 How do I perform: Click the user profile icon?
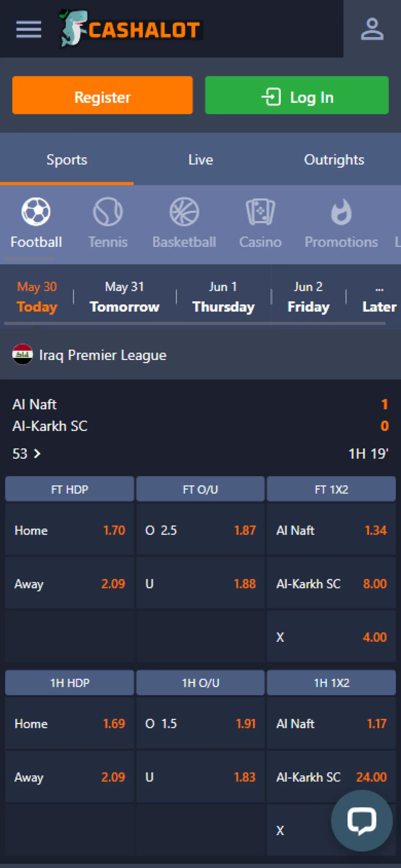coord(372,29)
